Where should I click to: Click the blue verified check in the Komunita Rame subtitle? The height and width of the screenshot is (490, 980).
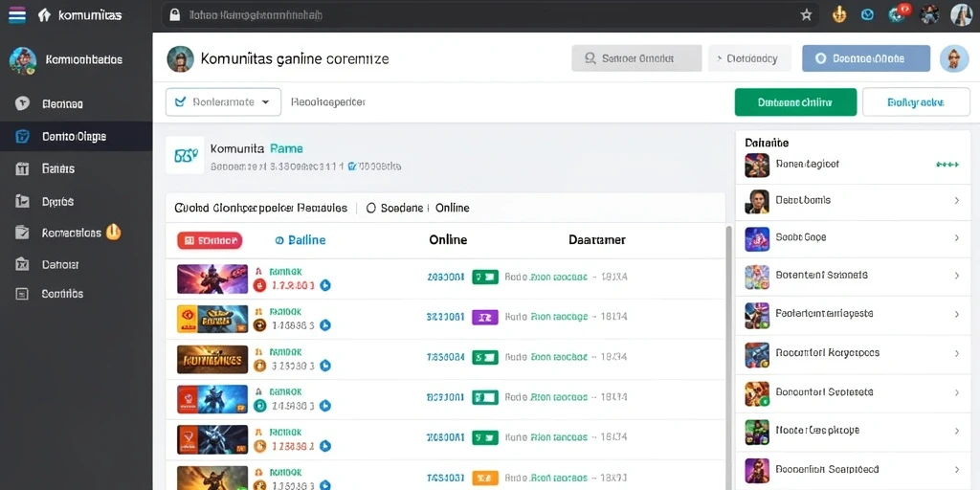point(352,167)
